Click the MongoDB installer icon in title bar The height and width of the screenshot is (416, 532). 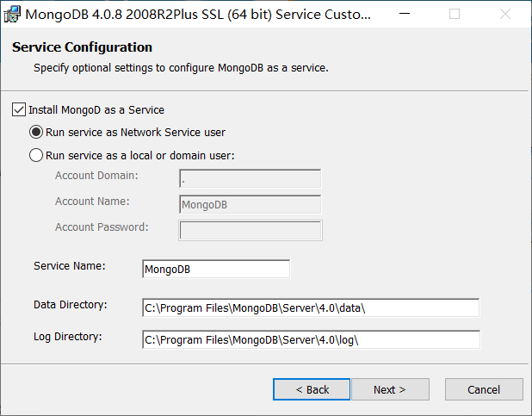(13, 15)
